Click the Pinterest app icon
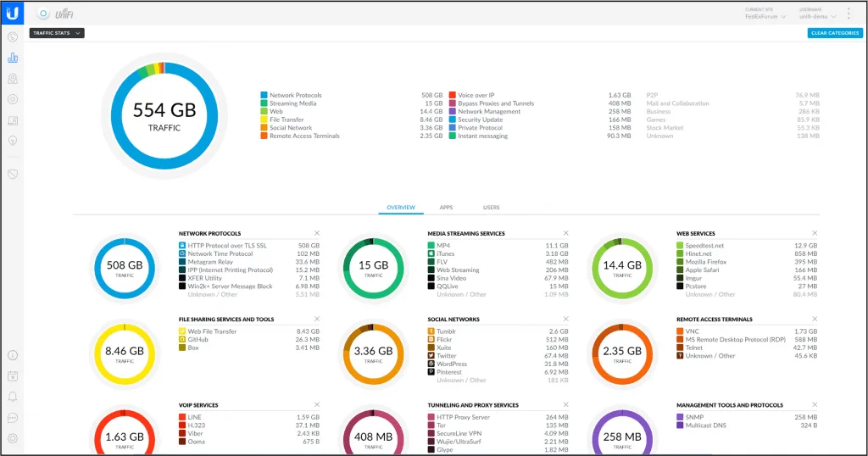 pyautogui.click(x=431, y=372)
